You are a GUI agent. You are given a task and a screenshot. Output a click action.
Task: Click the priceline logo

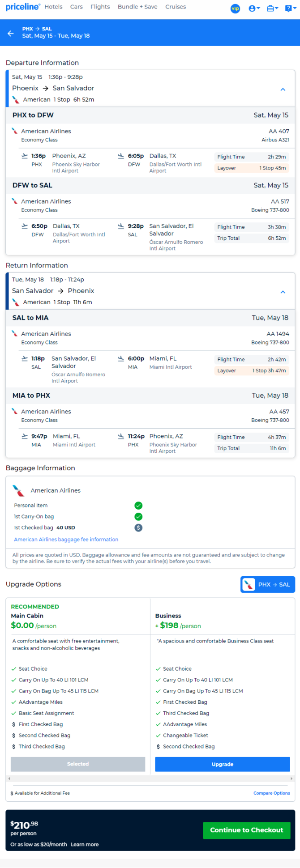tap(23, 7)
